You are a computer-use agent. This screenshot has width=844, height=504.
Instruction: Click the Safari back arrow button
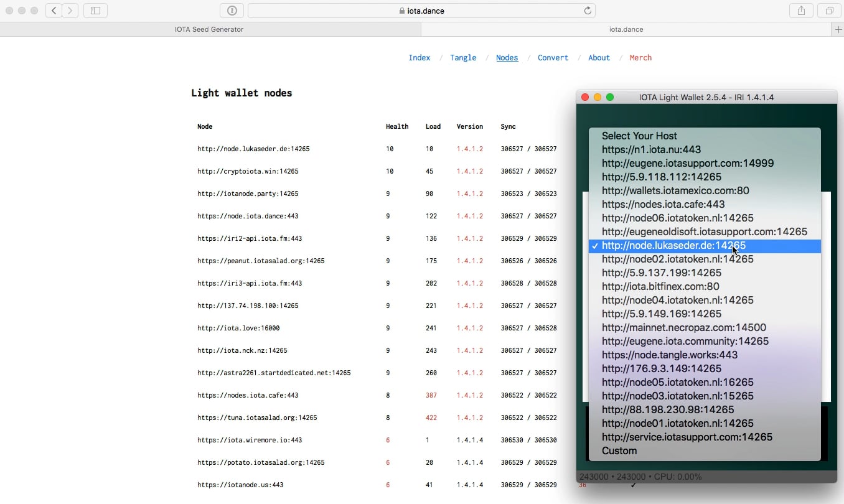point(54,11)
